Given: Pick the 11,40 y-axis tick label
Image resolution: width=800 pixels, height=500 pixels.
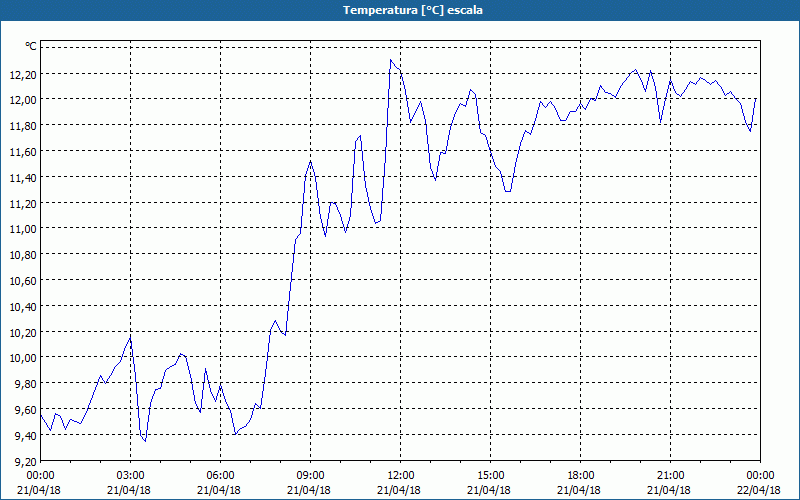Looking at the screenshot, I should coord(23,178).
